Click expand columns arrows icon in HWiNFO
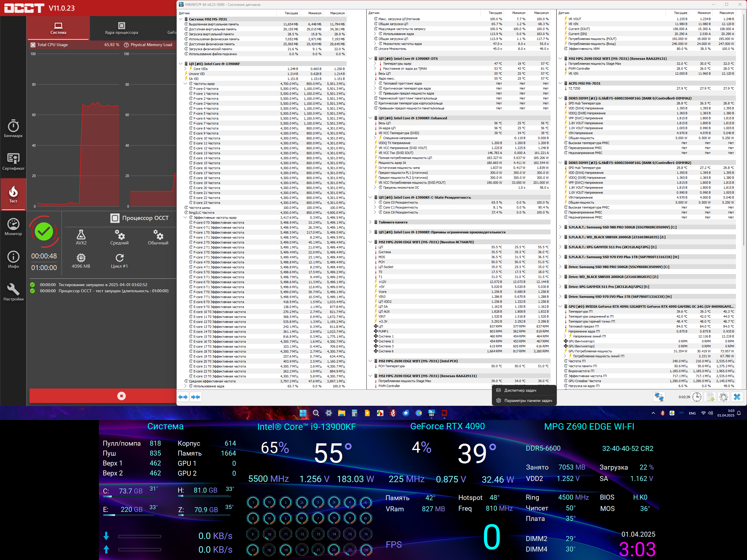Screen dimensions: 747x560 [183, 397]
